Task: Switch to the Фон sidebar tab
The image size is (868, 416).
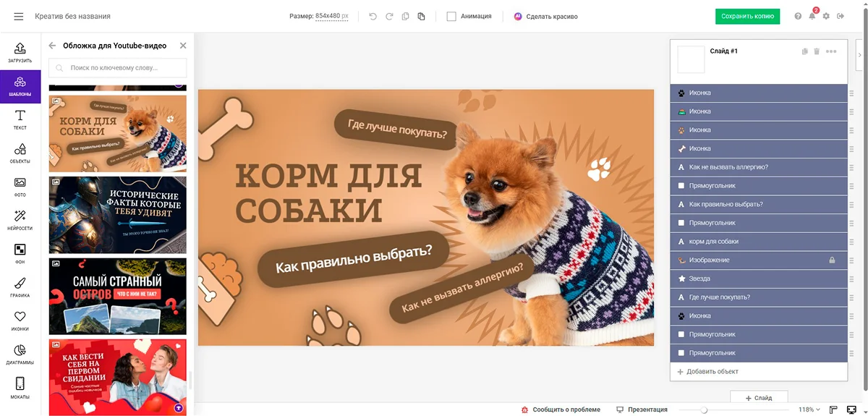Action: point(20,253)
